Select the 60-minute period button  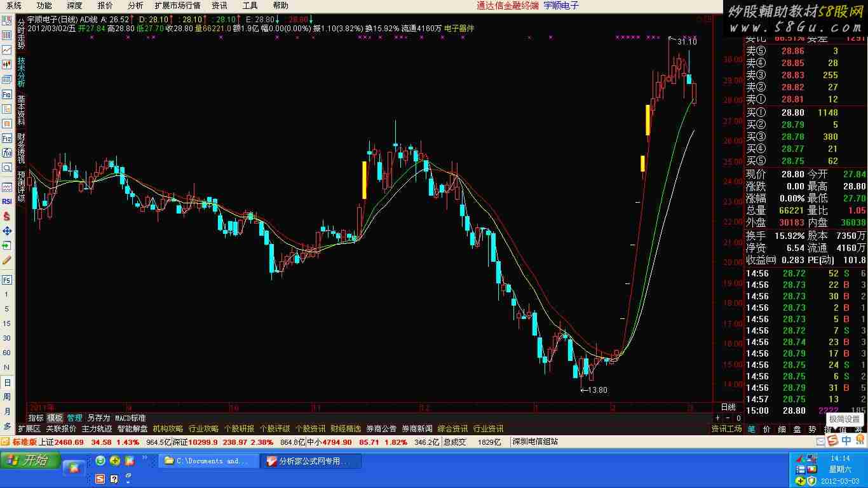click(x=7, y=353)
